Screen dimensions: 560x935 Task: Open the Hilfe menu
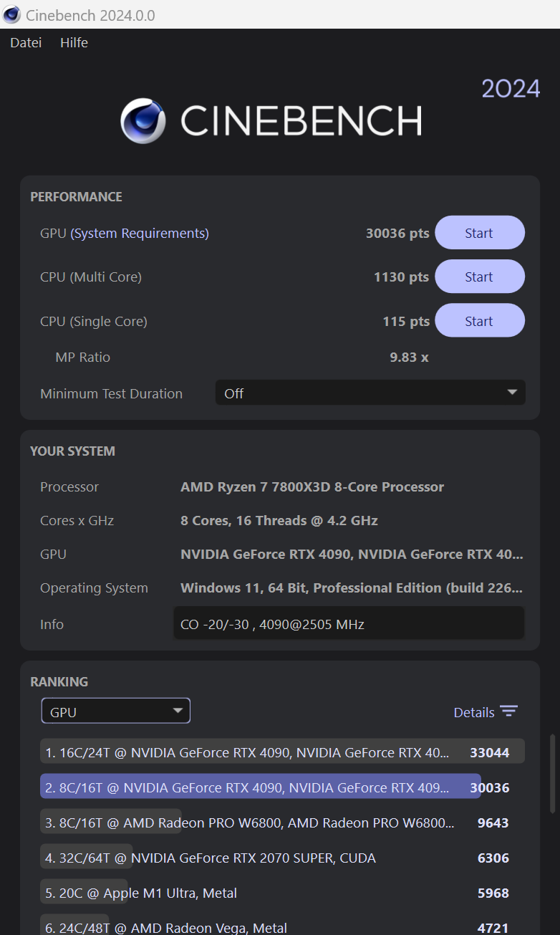pyautogui.click(x=73, y=42)
